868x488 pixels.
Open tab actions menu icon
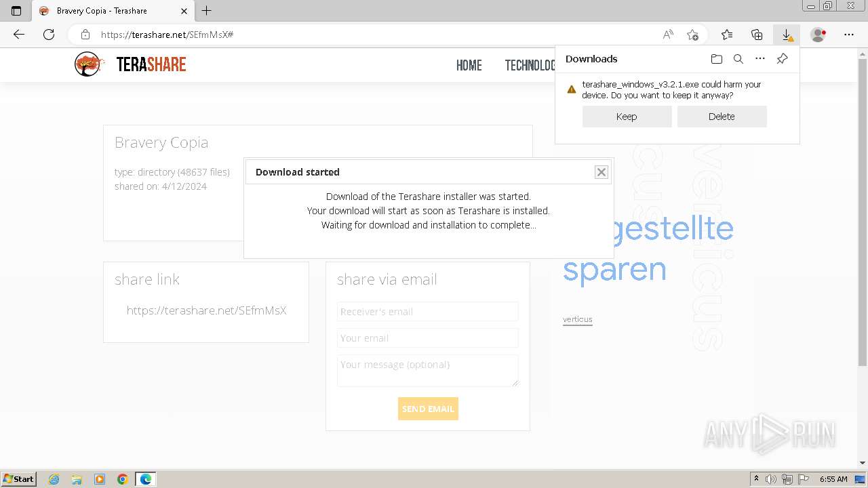[16, 11]
